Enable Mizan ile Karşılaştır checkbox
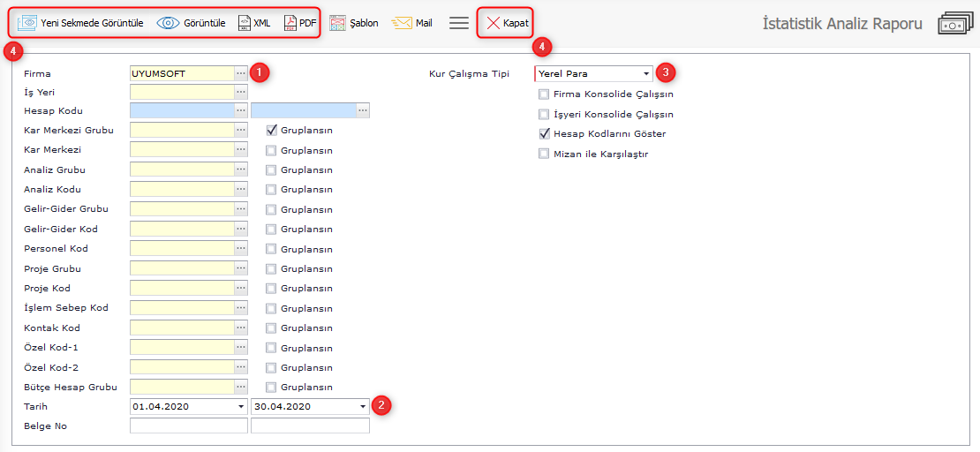Image resolution: width=980 pixels, height=452 pixels. coord(544,154)
